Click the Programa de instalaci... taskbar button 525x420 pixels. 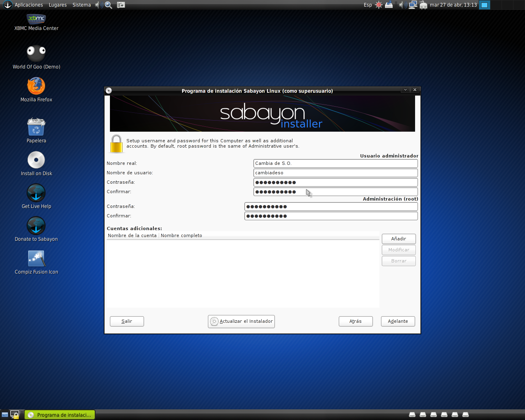60,415
